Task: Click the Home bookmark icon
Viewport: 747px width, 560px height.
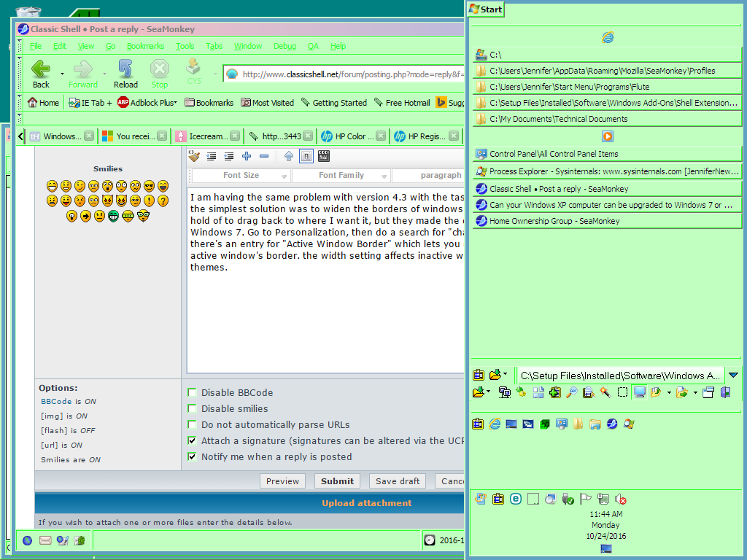Action: [33, 103]
